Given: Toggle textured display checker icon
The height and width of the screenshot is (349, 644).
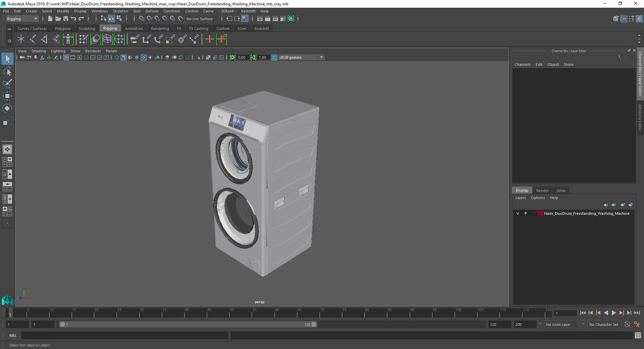Looking at the screenshot, I should (x=144, y=57).
